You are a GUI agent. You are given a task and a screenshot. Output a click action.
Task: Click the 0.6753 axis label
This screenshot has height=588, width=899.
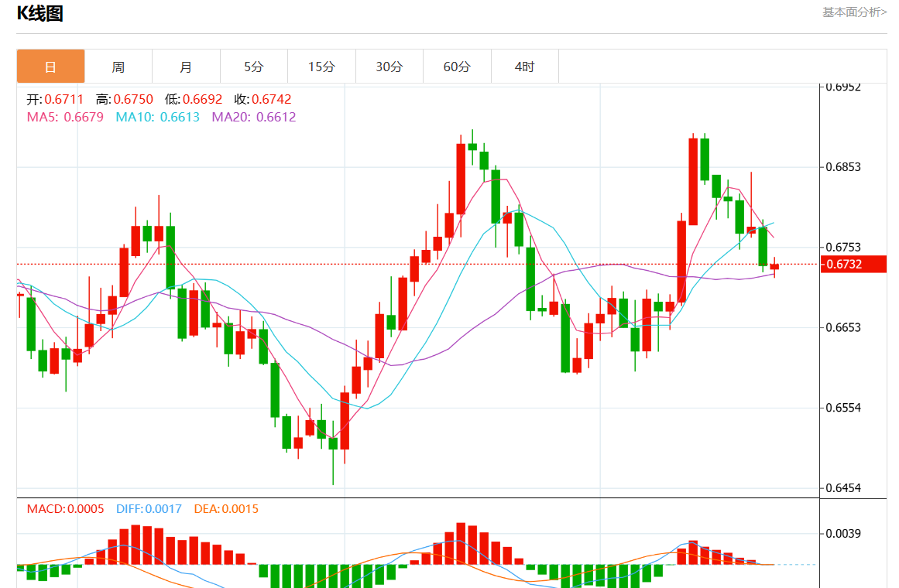coord(842,247)
